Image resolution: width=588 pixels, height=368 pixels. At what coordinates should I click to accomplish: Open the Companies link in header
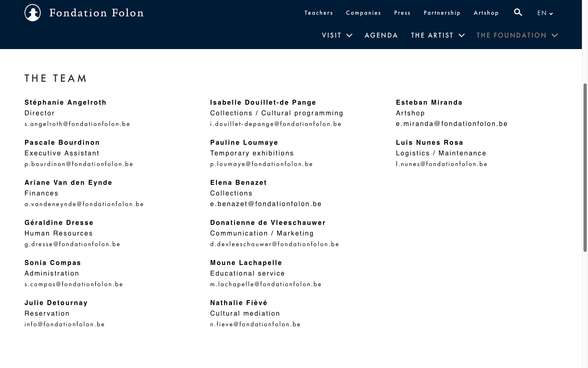(363, 13)
